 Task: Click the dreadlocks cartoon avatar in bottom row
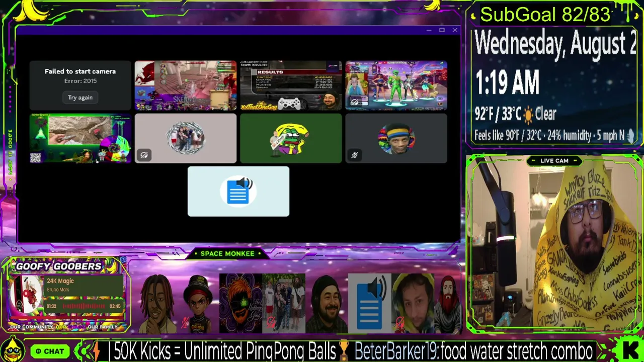(x=157, y=304)
